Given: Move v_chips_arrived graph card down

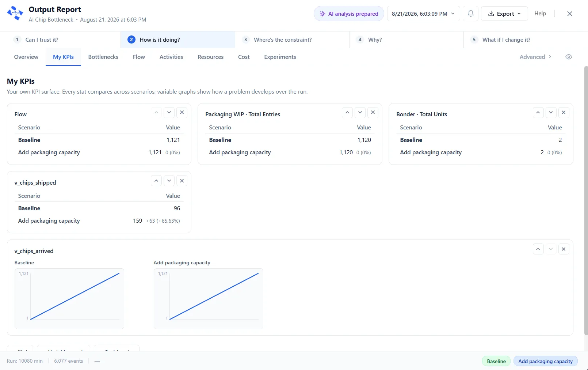Looking at the screenshot, I should [x=551, y=249].
